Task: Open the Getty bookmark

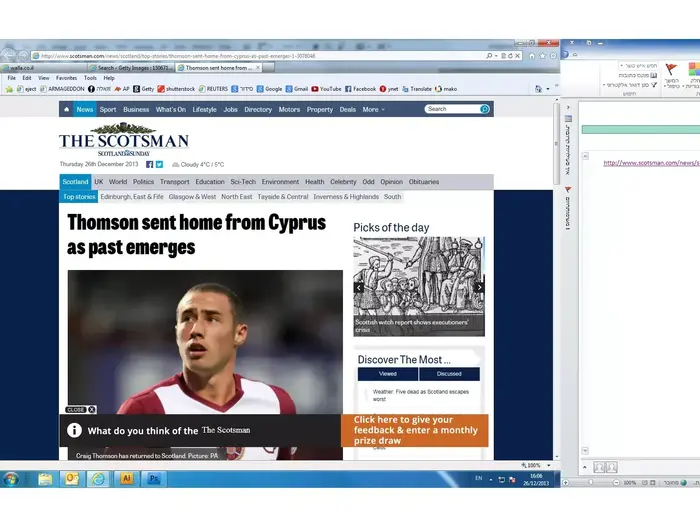Action: (x=143, y=89)
